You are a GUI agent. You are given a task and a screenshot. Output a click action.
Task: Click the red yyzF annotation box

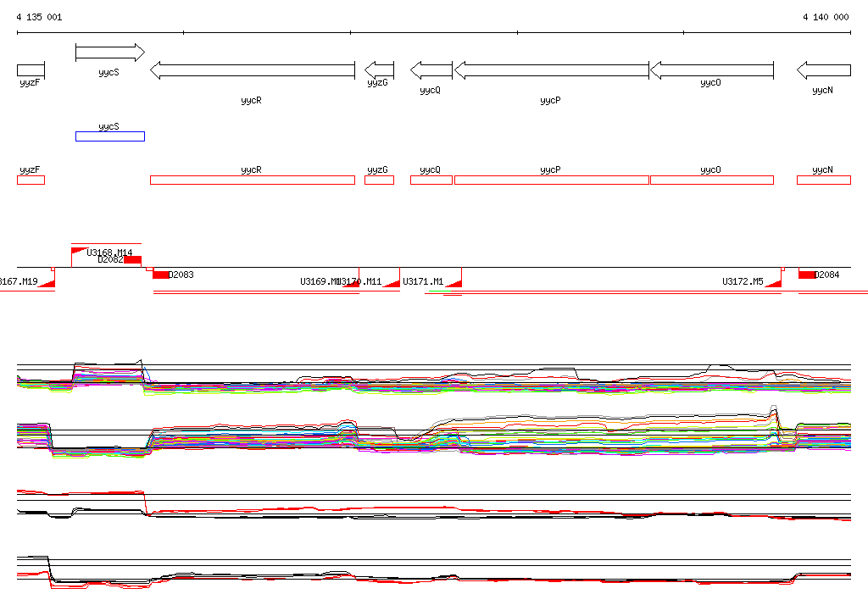tap(31, 180)
